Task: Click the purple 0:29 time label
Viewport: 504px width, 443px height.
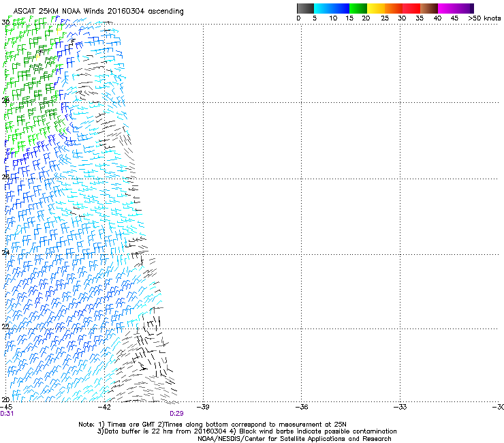Action: pos(176,414)
